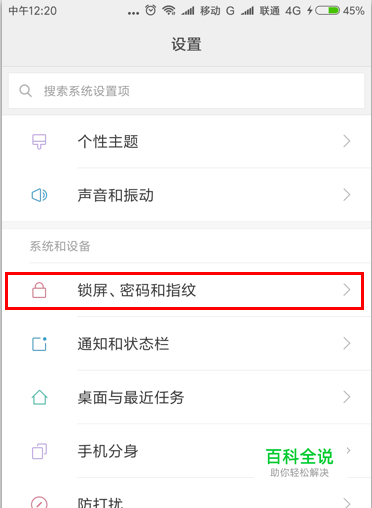This screenshot has width=372, height=508.
Task: Open 个性主题 settings entry
Action: click(x=186, y=141)
